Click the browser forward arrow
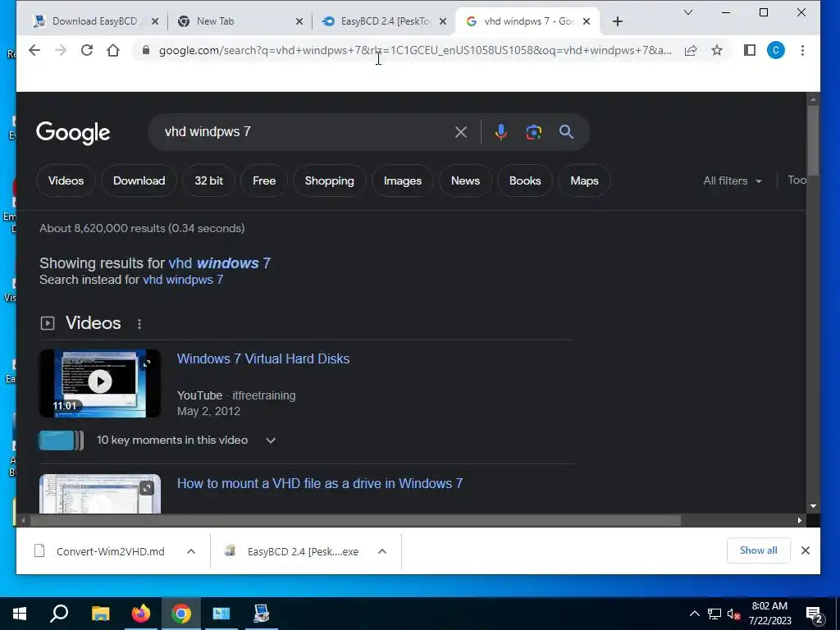 pos(61,50)
